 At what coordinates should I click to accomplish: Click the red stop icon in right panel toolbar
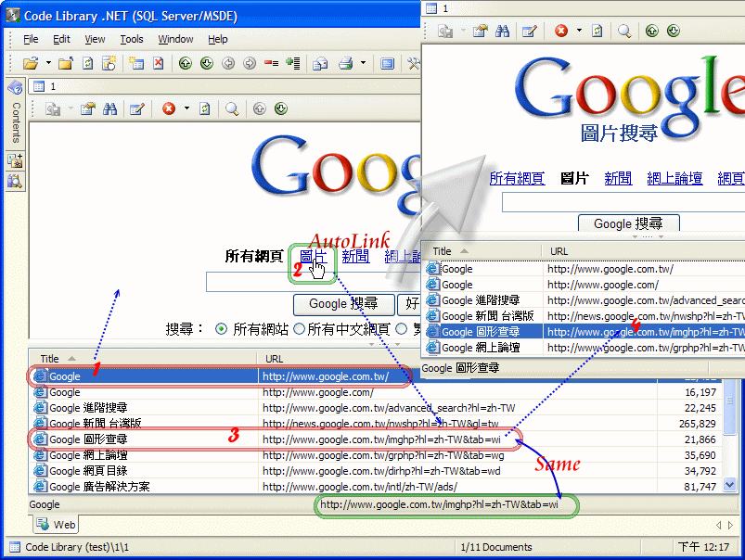point(561,31)
